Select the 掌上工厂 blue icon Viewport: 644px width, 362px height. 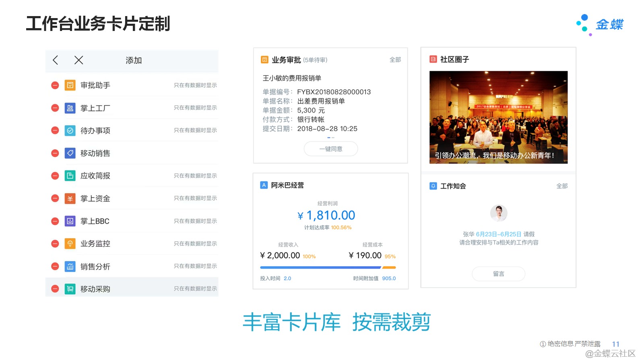(70, 108)
